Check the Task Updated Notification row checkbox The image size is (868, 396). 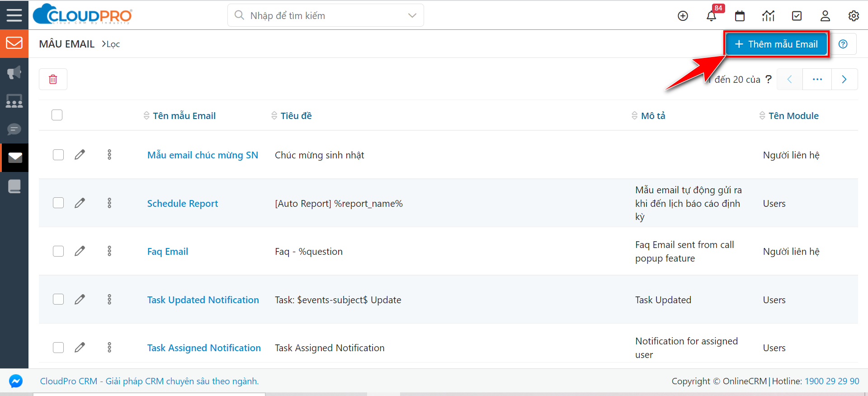[58, 299]
